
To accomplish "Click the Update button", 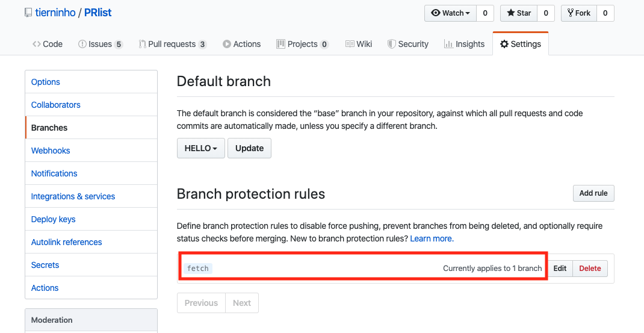I will click(249, 148).
